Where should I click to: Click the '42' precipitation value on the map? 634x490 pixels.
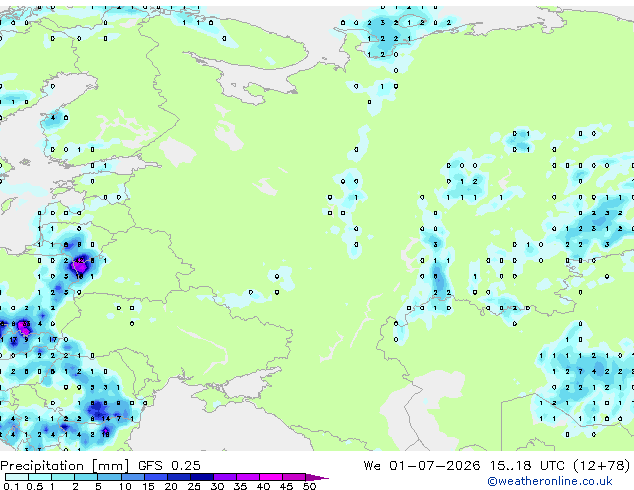coord(79,261)
